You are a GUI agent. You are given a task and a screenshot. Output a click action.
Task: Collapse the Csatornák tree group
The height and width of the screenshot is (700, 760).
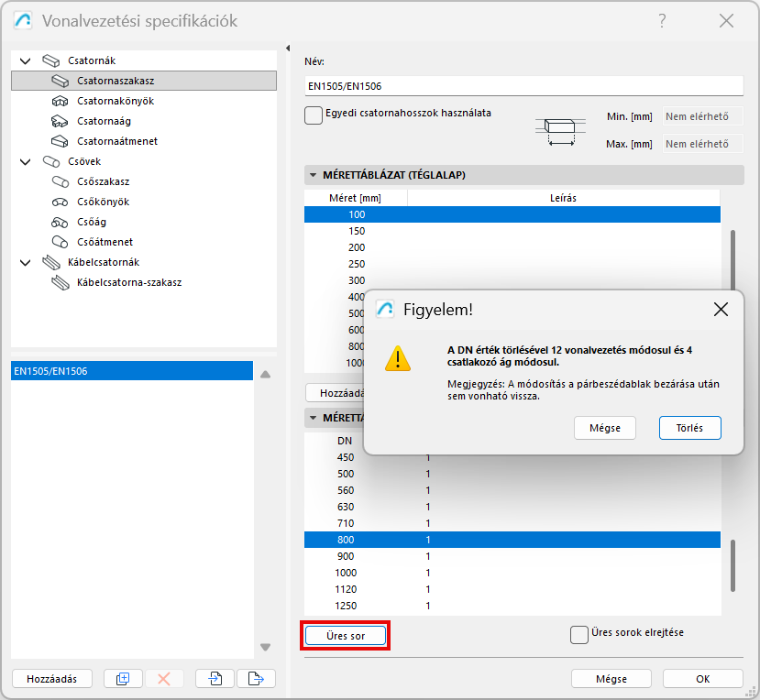[25, 61]
